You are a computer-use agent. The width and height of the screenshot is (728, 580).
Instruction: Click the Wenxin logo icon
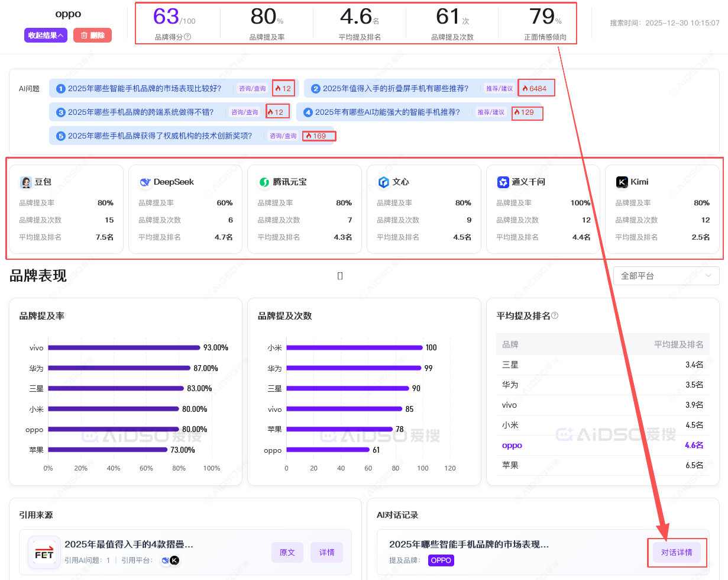(384, 182)
